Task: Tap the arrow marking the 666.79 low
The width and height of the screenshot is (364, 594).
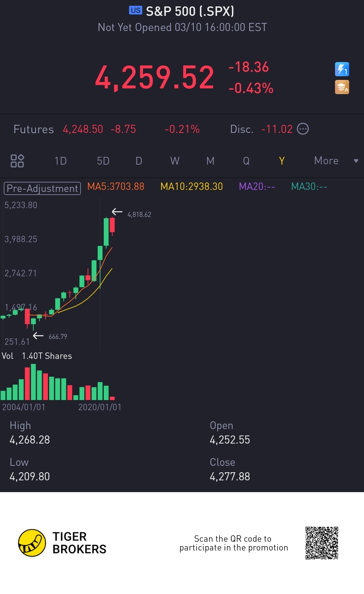Action: tap(38, 336)
